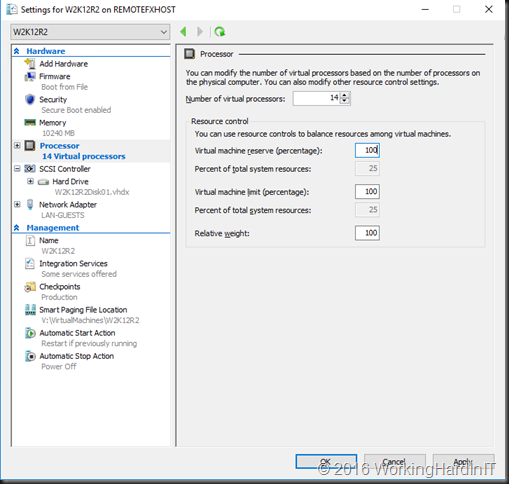Increase number of virtual processors with up arrow
Image resolution: width=509 pixels, height=484 pixels.
tap(345, 95)
